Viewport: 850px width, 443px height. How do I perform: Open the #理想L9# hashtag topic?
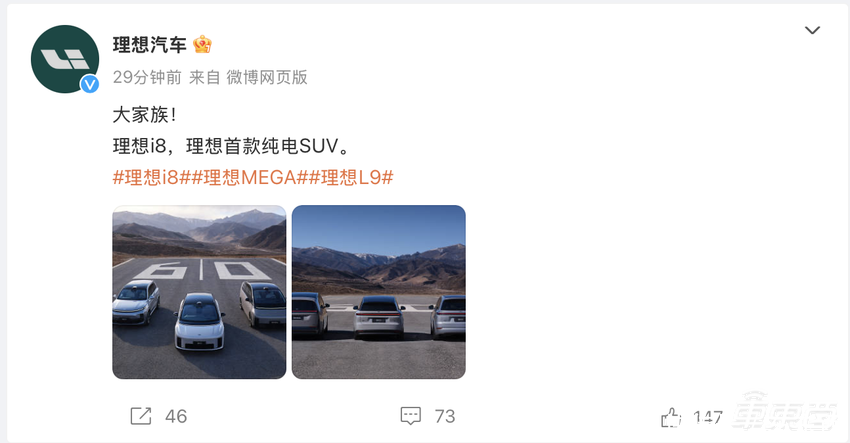tap(351, 177)
